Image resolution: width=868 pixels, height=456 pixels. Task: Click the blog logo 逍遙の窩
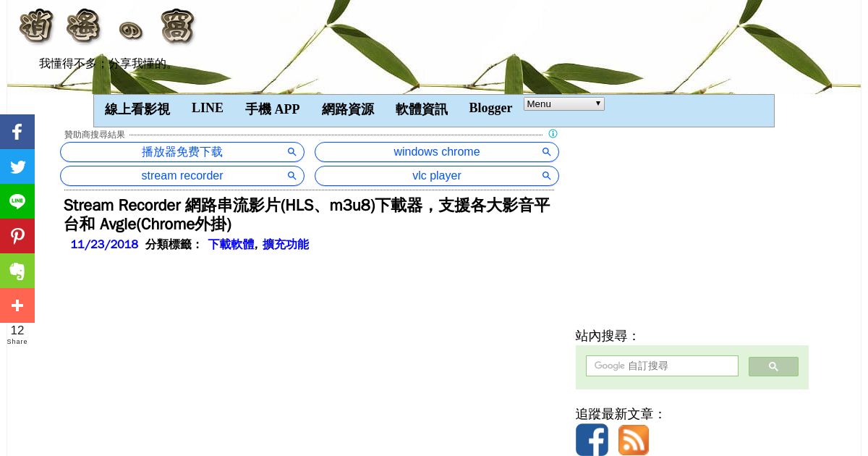coord(107,27)
